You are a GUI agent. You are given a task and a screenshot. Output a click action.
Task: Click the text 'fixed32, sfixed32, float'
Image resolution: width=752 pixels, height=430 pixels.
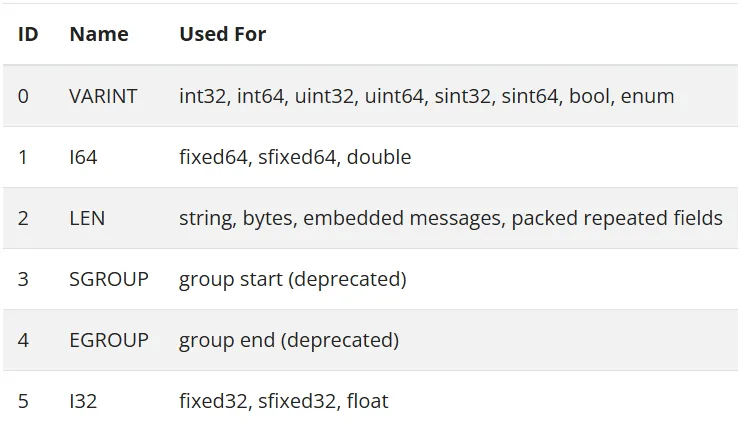[x=283, y=401]
